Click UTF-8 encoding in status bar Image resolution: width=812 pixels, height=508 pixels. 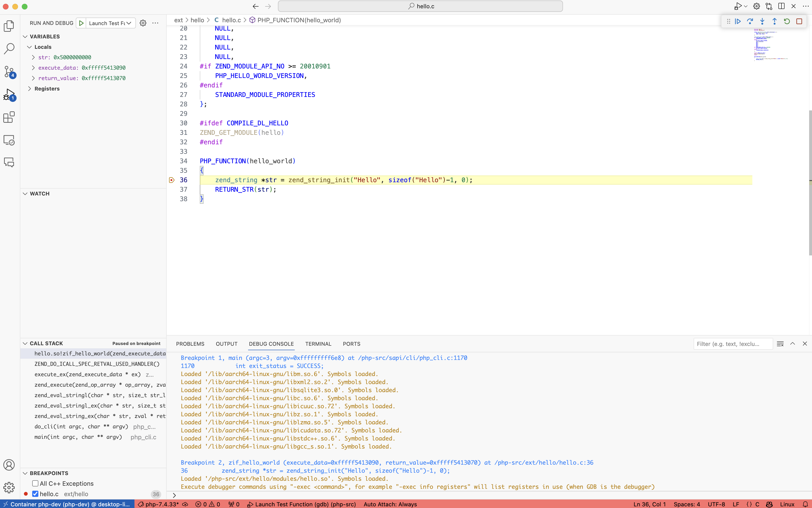pyautogui.click(x=716, y=504)
